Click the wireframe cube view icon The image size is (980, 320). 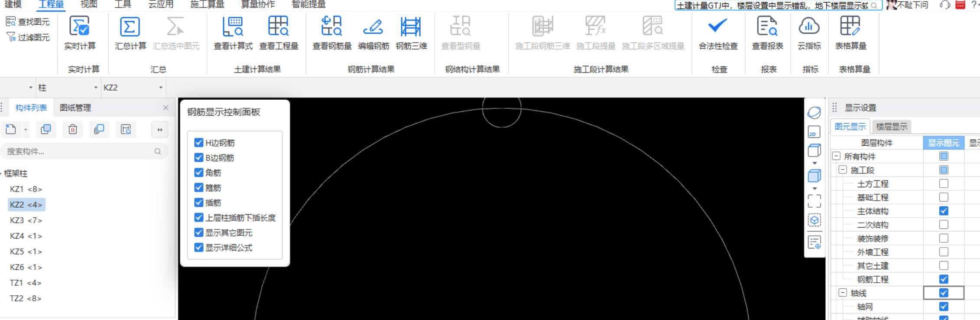(815, 150)
